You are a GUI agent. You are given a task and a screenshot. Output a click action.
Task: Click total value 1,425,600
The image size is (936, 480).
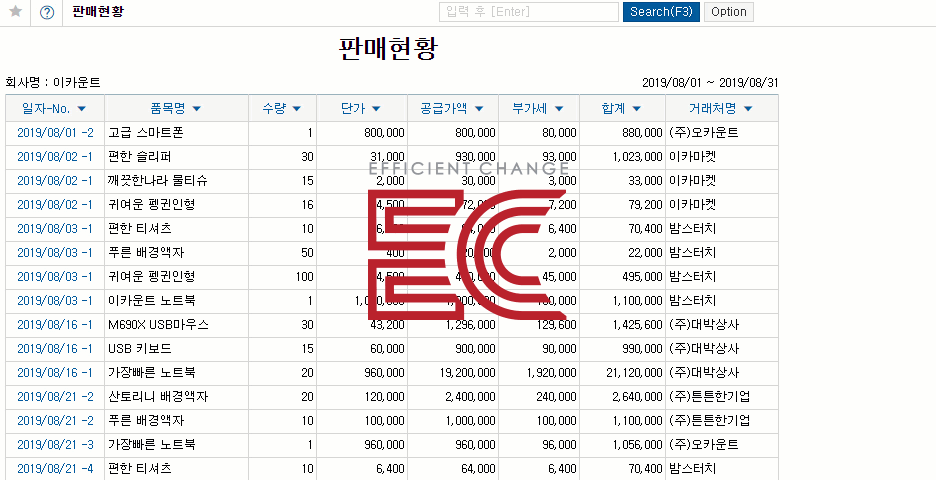click(638, 325)
